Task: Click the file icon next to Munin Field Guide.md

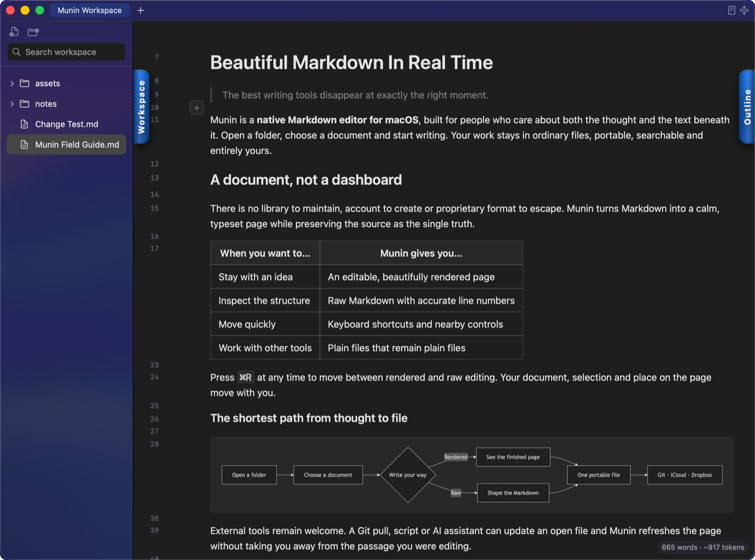Action: tap(25, 144)
